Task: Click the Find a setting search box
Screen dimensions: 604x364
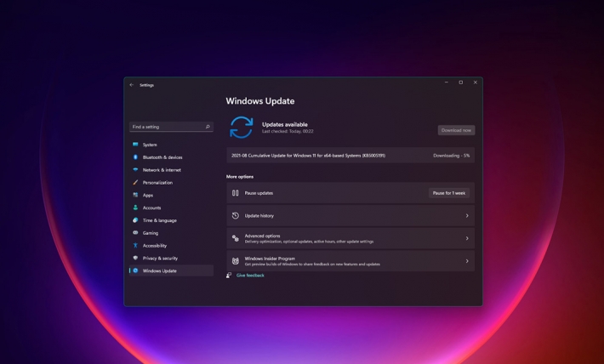Action: coord(171,127)
